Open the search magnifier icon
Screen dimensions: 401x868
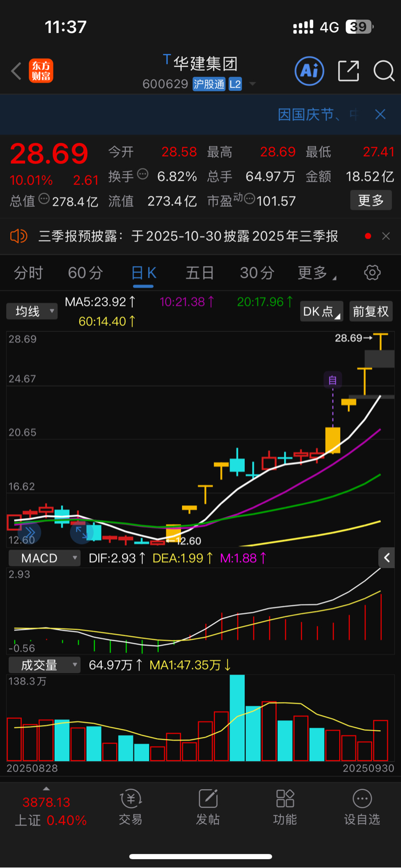click(384, 71)
